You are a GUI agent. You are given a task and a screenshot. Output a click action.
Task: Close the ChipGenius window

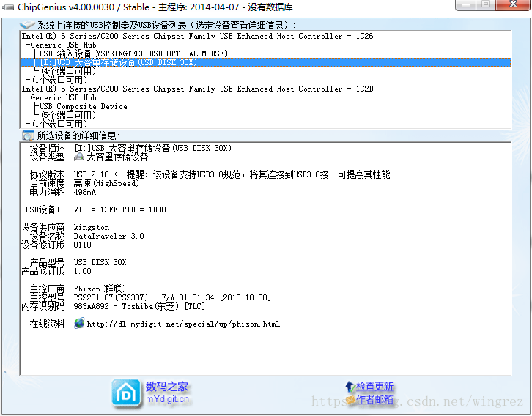click(513, 4)
